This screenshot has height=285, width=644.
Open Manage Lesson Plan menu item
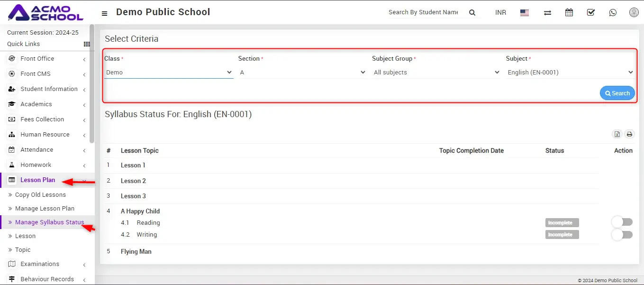coord(45,209)
